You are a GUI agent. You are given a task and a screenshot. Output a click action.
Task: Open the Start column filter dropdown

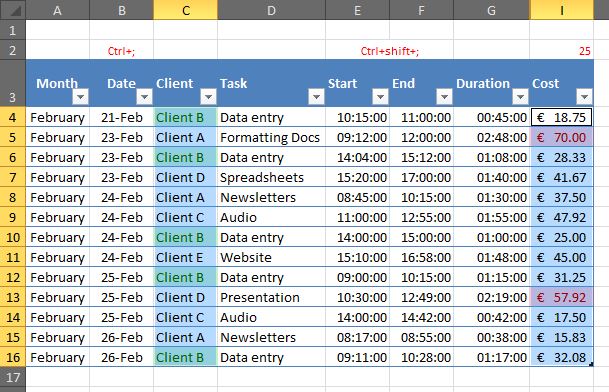(x=380, y=97)
